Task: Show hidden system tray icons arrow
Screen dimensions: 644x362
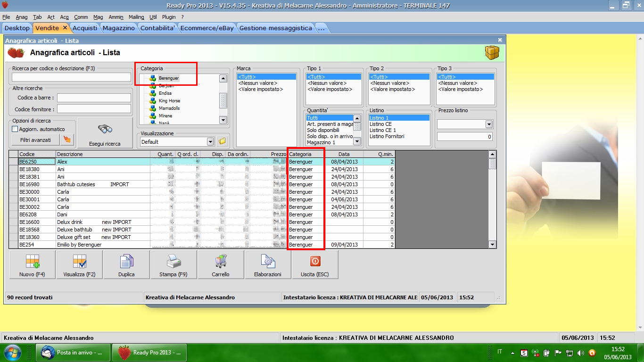Action: (512, 352)
